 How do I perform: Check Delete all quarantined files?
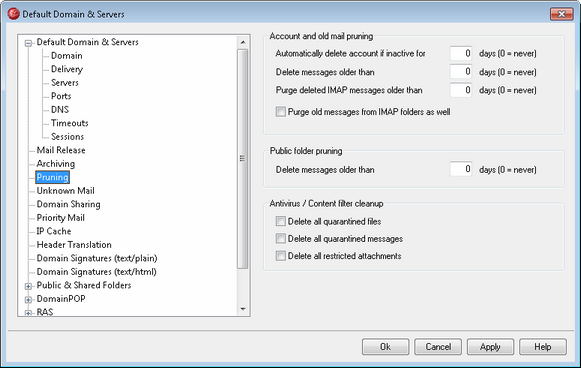click(x=280, y=221)
